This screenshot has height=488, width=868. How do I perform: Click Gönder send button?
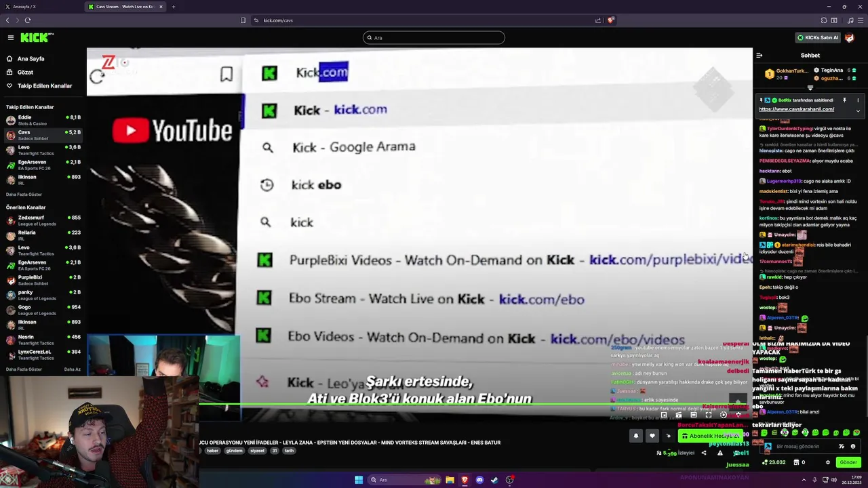(x=848, y=462)
